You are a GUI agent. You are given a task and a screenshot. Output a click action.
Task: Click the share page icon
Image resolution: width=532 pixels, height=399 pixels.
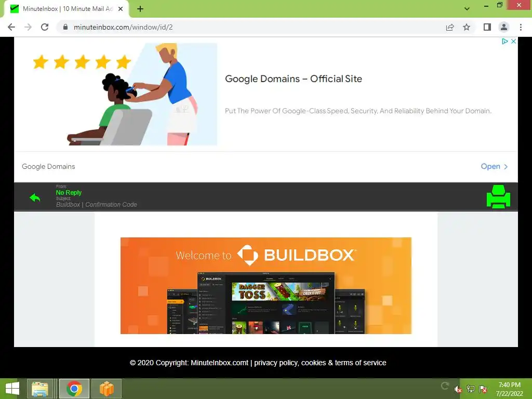[450, 27]
